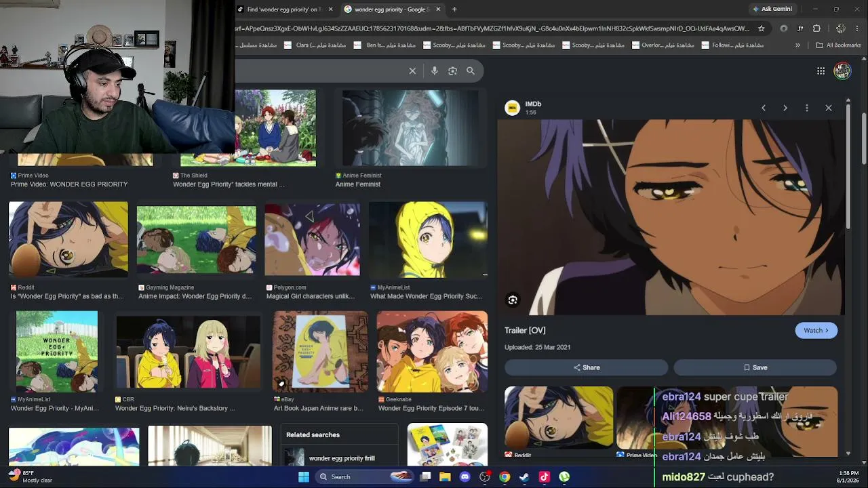Image resolution: width=868 pixels, height=488 pixels.
Task: Clear the Google search box text
Action: point(412,70)
